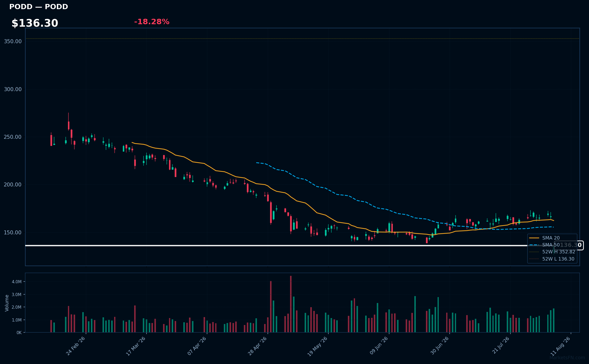589x364 pixels.
Task: Click the 11 Aug '26 date label
Action: click(560, 346)
